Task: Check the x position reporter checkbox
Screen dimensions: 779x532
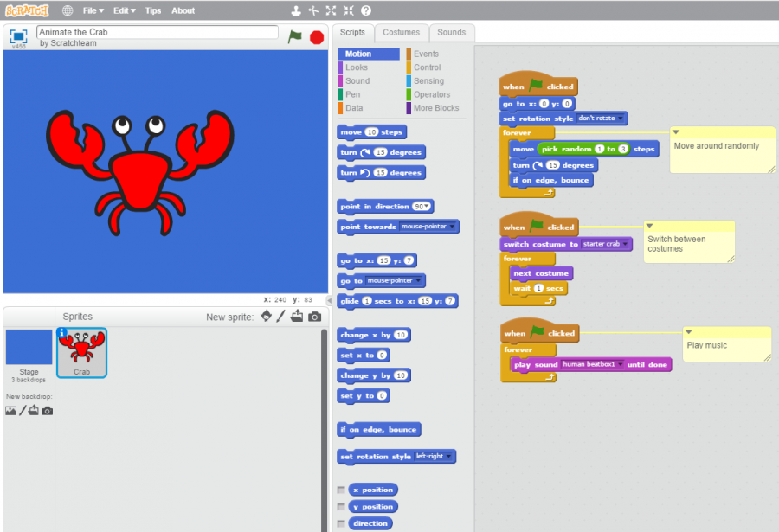Action: (x=341, y=490)
